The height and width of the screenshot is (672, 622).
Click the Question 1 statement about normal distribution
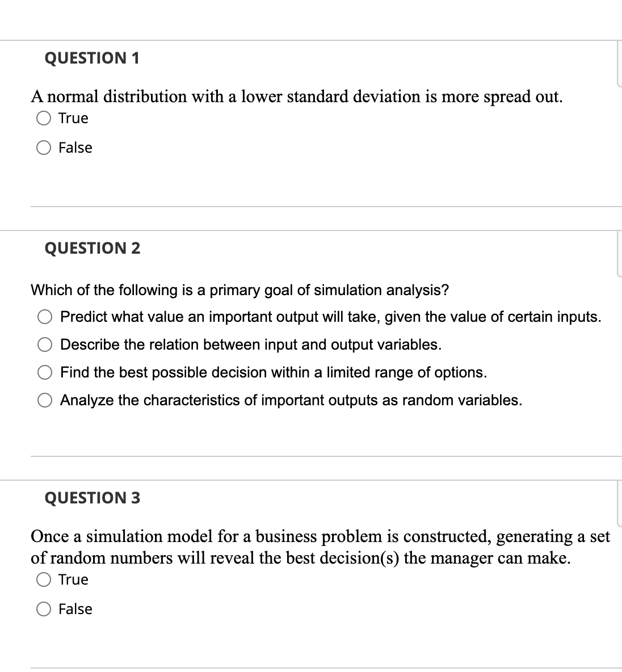[x=297, y=96]
